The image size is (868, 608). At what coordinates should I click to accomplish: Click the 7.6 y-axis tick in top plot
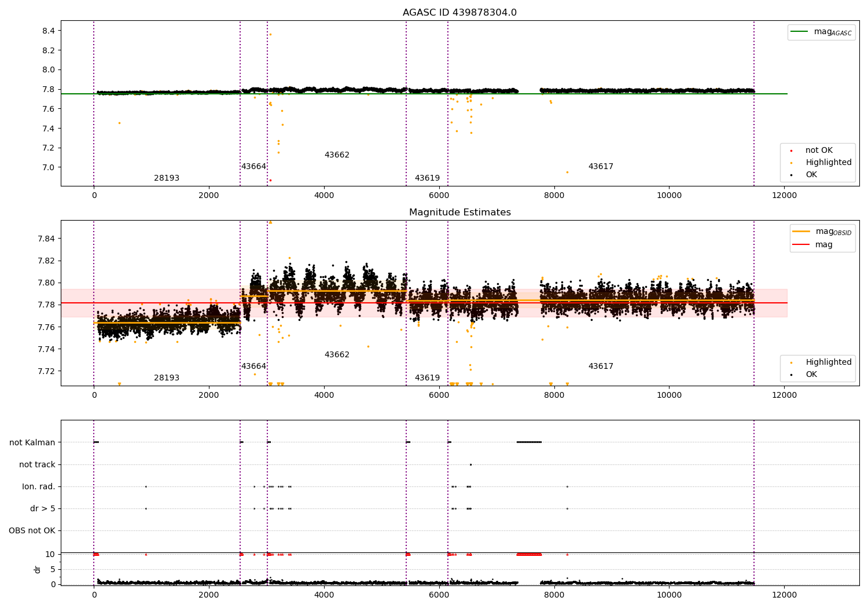(x=48, y=109)
